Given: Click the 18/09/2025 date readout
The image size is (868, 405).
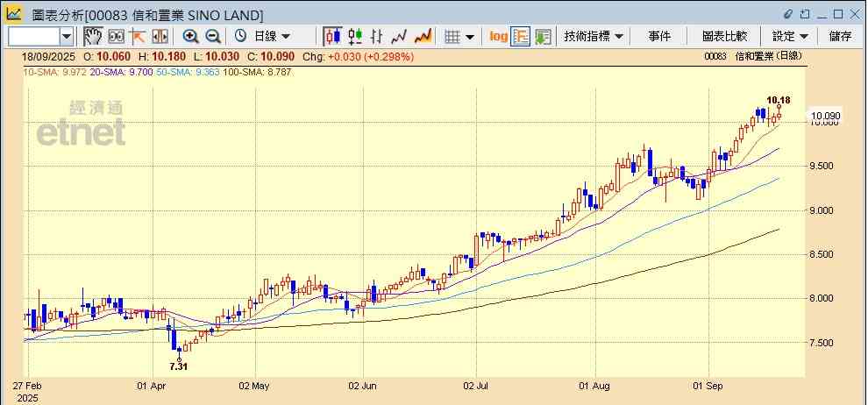Looking at the screenshot, I should [49, 56].
